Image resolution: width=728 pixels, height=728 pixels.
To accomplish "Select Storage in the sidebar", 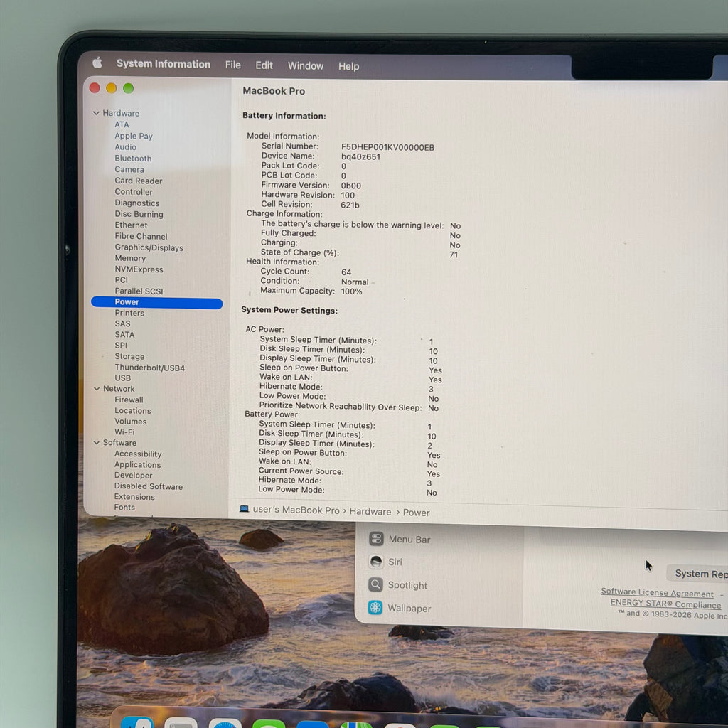I will click(129, 356).
